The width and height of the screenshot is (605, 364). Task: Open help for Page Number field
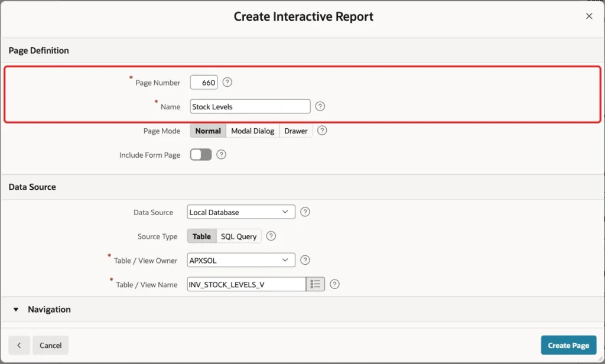tap(227, 82)
